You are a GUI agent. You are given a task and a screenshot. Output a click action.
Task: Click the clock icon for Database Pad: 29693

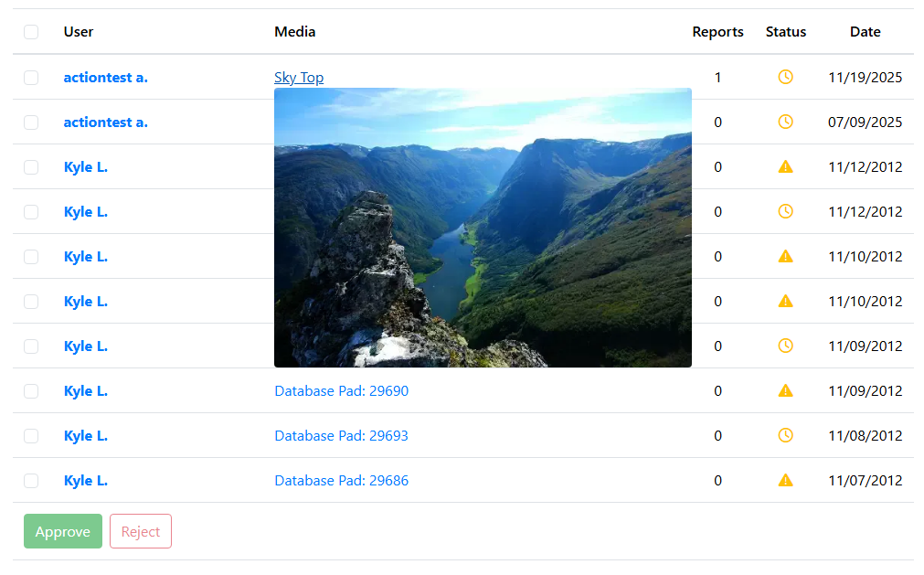[785, 435]
